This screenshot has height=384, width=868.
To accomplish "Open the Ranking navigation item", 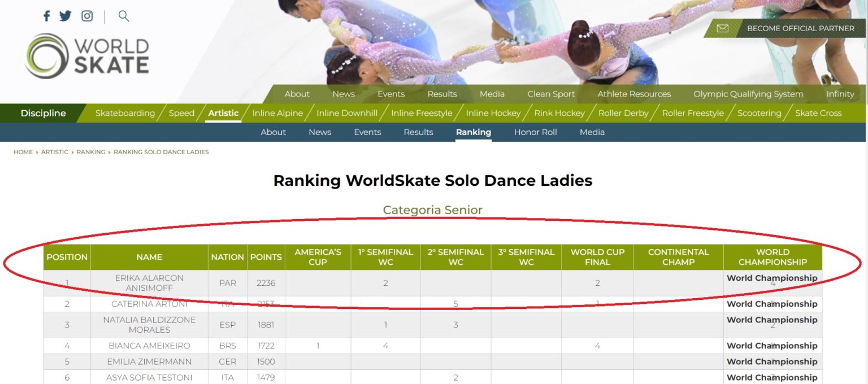I will [x=473, y=132].
